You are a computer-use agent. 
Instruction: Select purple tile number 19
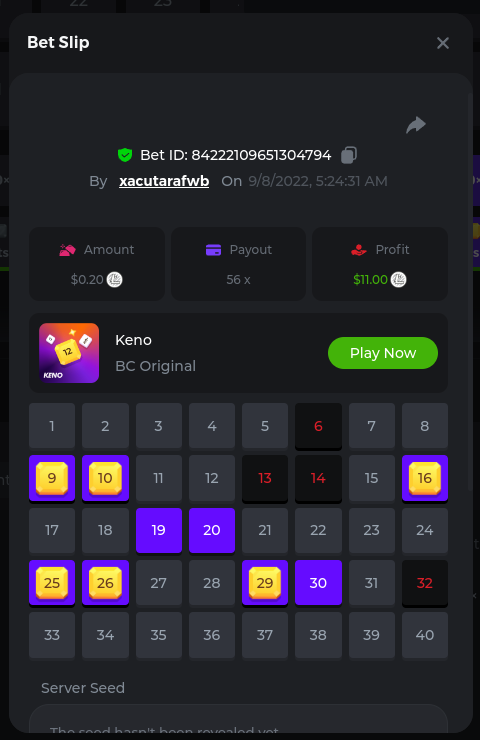pos(159,530)
